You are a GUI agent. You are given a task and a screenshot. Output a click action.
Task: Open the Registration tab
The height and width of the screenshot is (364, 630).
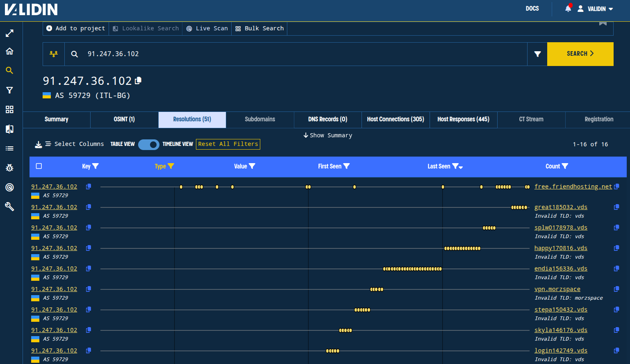pos(599,119)
